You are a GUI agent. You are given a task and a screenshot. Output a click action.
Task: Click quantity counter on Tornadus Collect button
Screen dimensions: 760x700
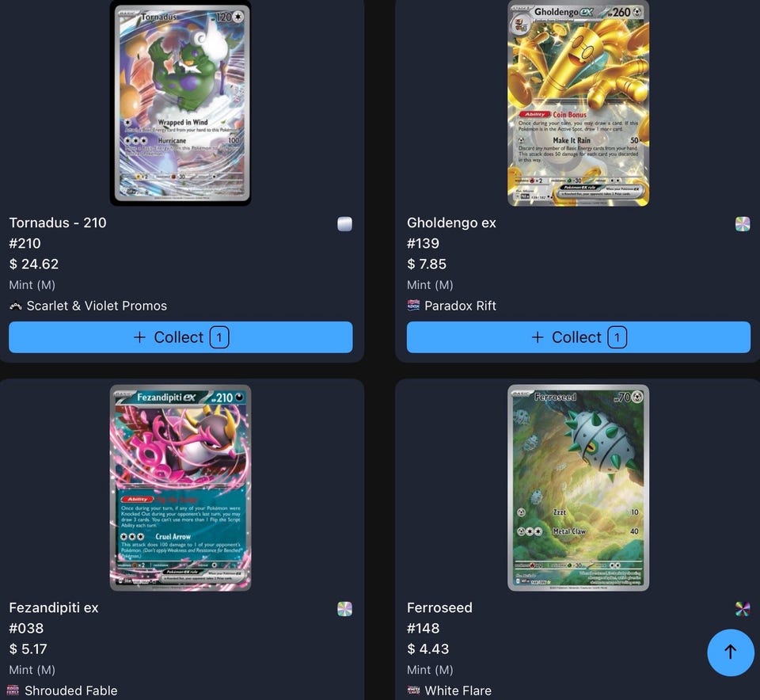[219, 337]
